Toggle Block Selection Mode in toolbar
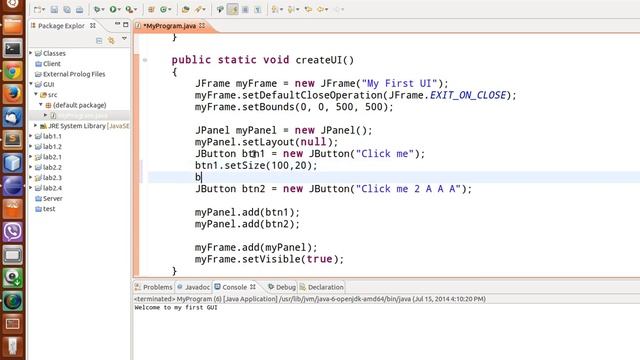This screenshot has height=360, width=640. [x=245, y=9]
